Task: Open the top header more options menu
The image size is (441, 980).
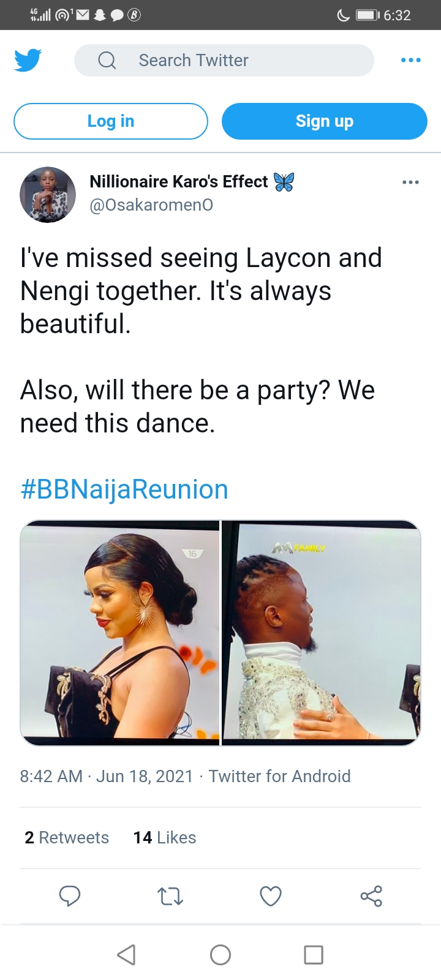Action: pos(410,60)
